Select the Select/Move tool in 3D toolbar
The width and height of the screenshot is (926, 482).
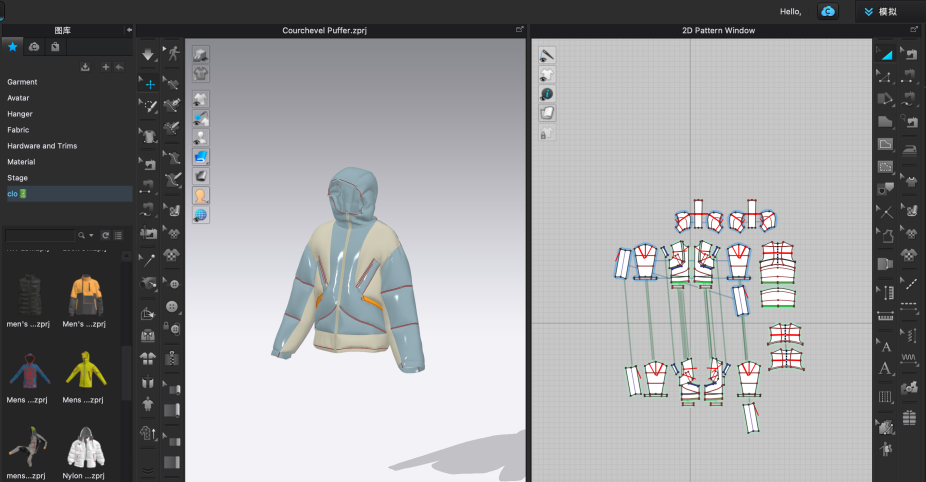coord(149,84)
